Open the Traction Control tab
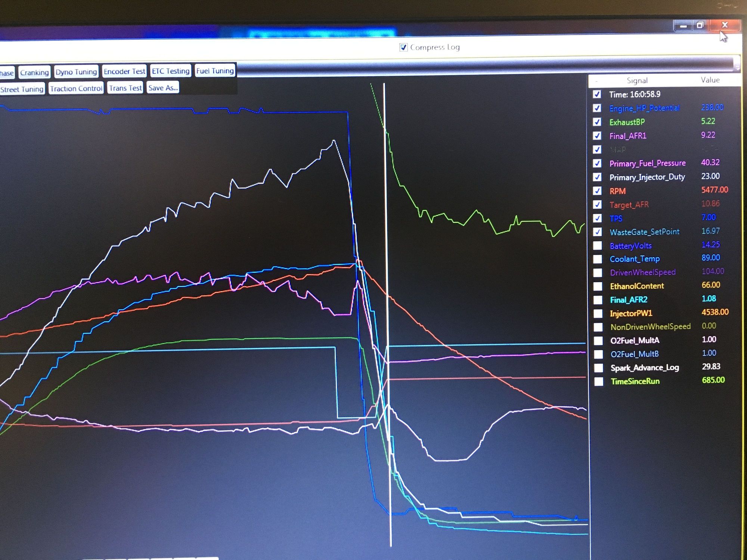The image size is (747, 560). click(x=76, y=88)
